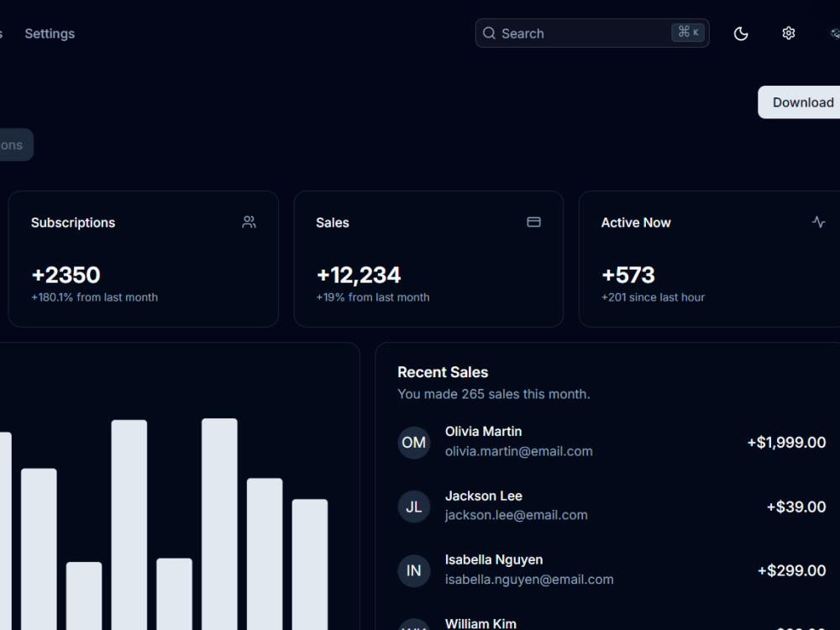The width and height of the screenshot is (840, 630).
Task: Click the tallest bar in the chart
Action: [219, 524]
